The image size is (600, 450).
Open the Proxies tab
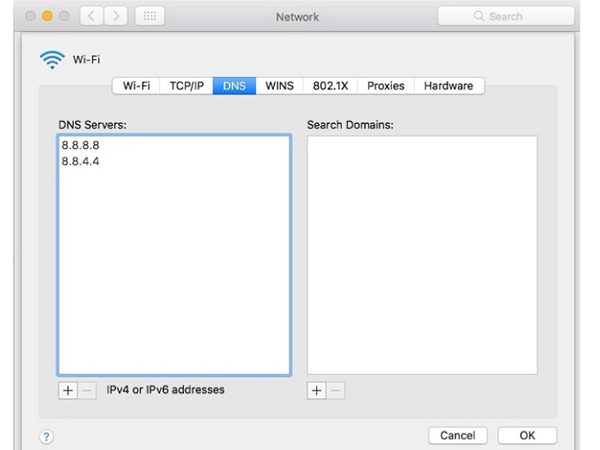[385, 86]
